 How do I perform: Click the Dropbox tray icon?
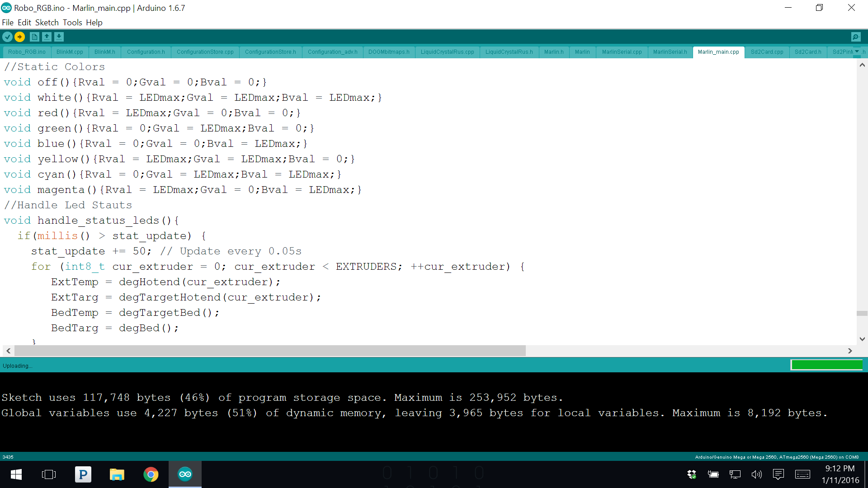point(692,474)
